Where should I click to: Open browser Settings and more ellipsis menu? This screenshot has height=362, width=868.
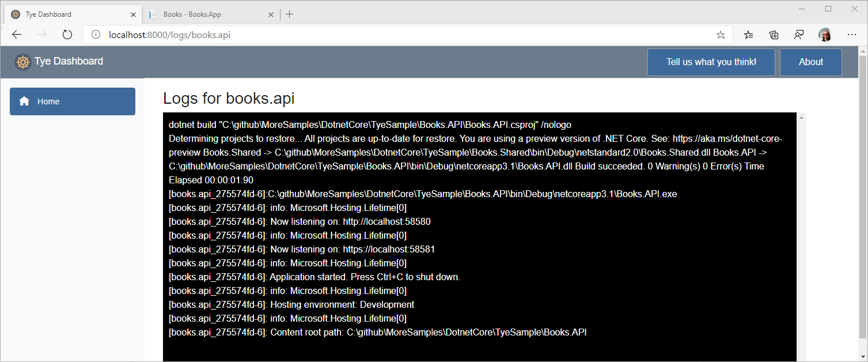tap(852, 35)
